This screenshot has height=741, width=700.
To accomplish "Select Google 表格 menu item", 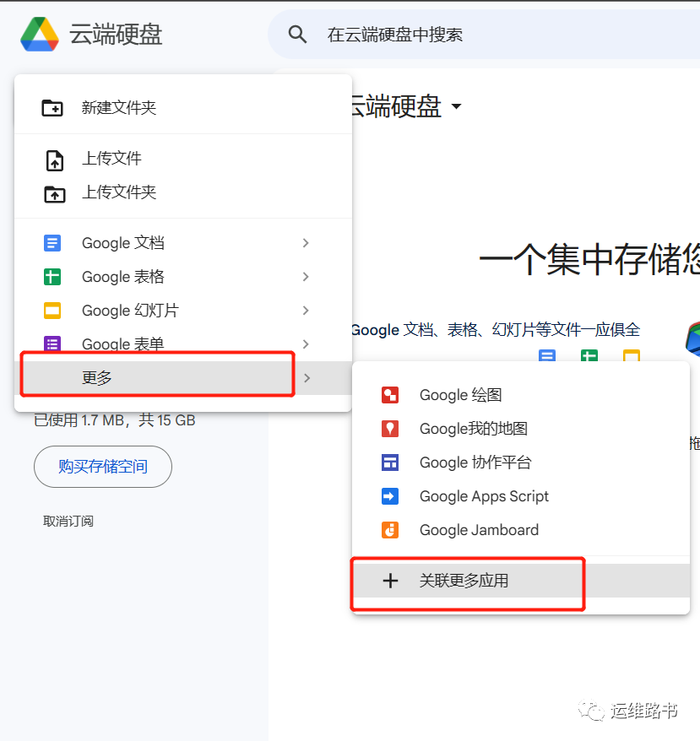I will (x=183, y=277).
